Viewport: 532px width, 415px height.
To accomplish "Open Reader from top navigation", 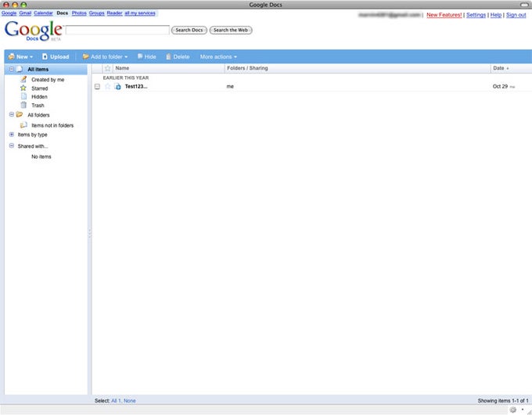I will tap(114, 13).
